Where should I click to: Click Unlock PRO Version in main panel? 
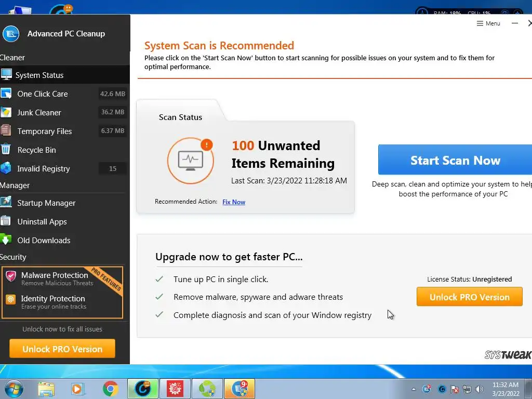[x=470, y=297]
